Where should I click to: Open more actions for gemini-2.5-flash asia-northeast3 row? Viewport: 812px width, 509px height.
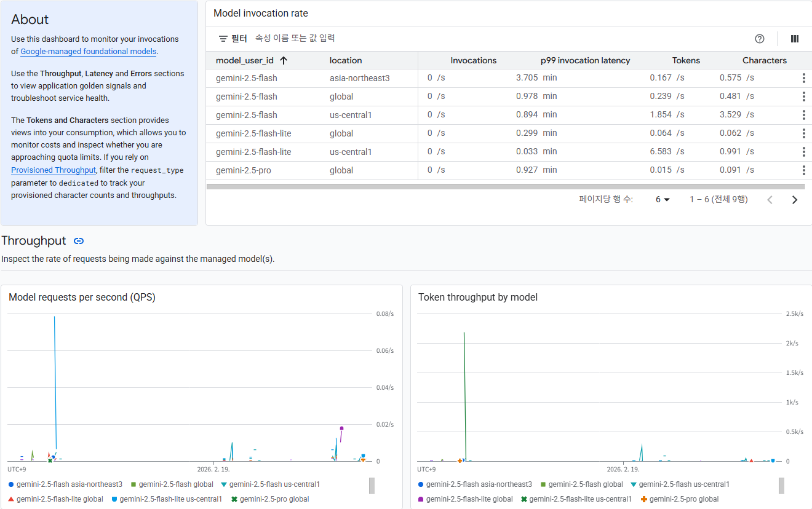pos(803,78)
